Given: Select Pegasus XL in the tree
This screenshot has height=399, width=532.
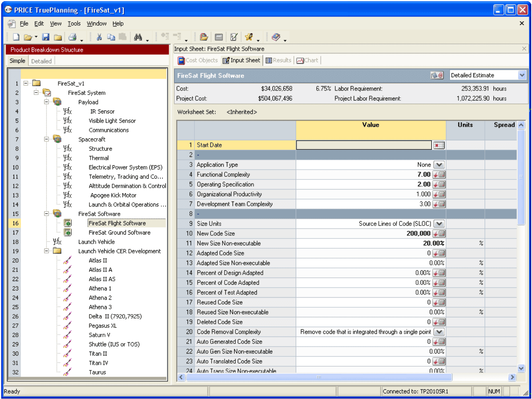Looking at the screenshot, I should 103,326.
